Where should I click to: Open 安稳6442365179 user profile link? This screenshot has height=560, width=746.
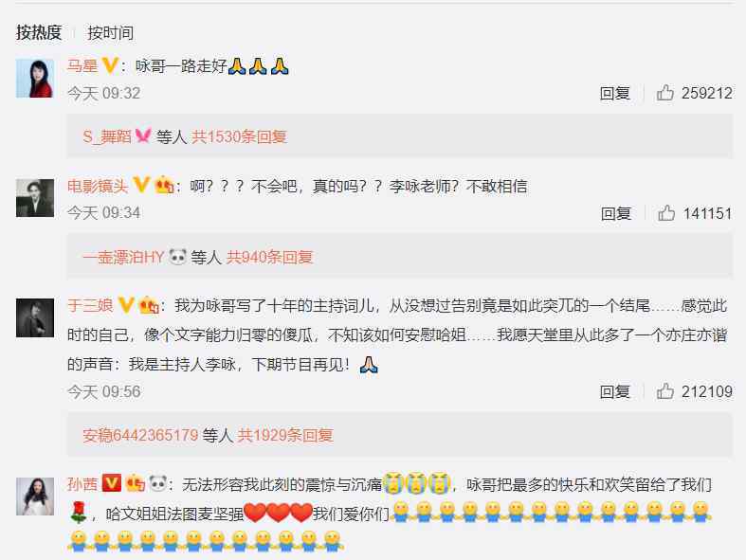tap(140, 435)
